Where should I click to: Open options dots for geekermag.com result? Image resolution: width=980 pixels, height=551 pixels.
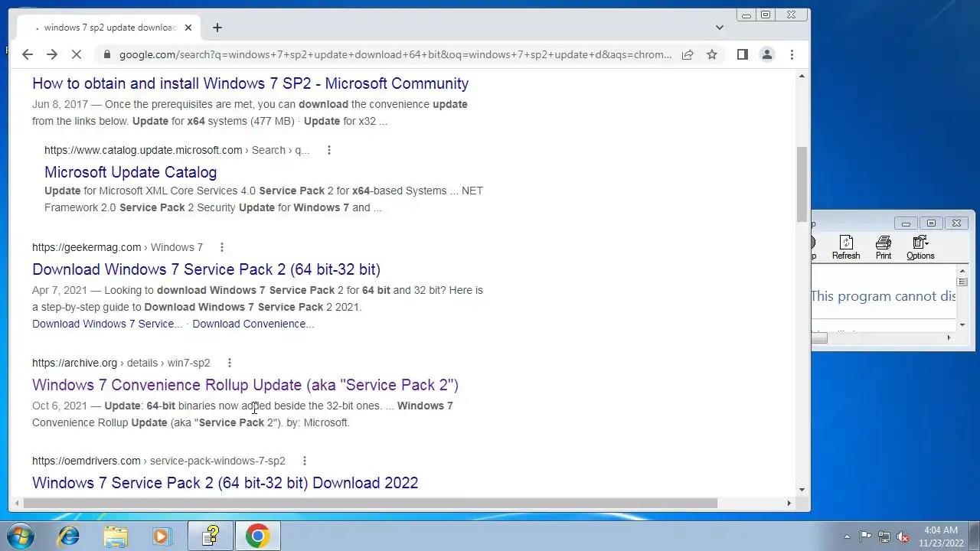point(222,247)
